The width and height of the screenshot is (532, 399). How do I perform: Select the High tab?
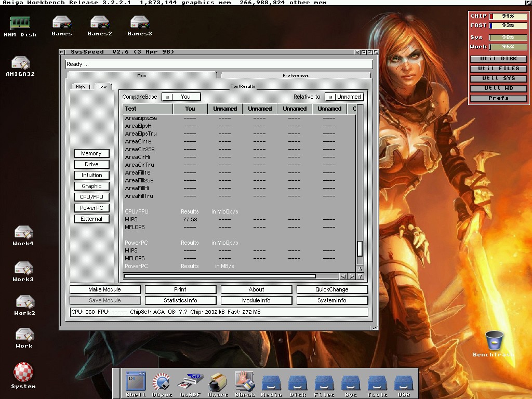(81, 87)
